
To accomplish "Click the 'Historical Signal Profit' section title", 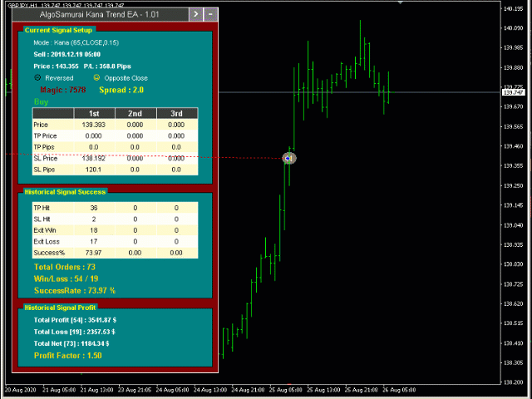I will click(60, 308).
